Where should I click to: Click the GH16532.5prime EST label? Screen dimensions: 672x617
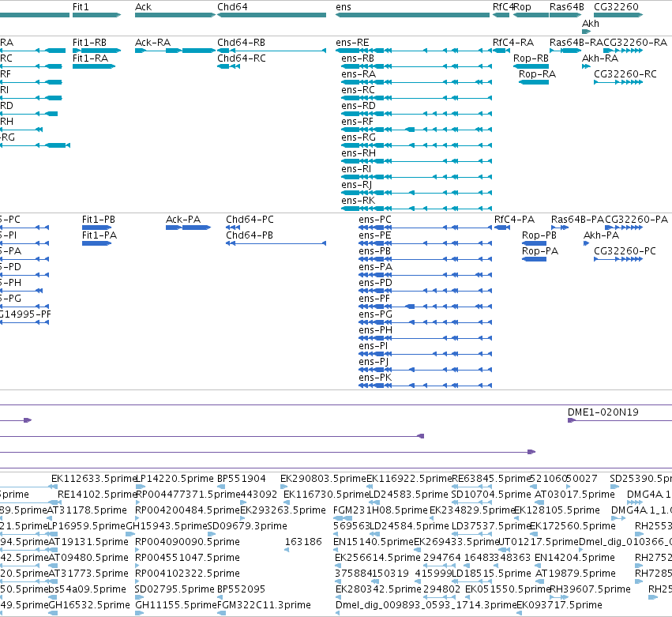[89, 605]
